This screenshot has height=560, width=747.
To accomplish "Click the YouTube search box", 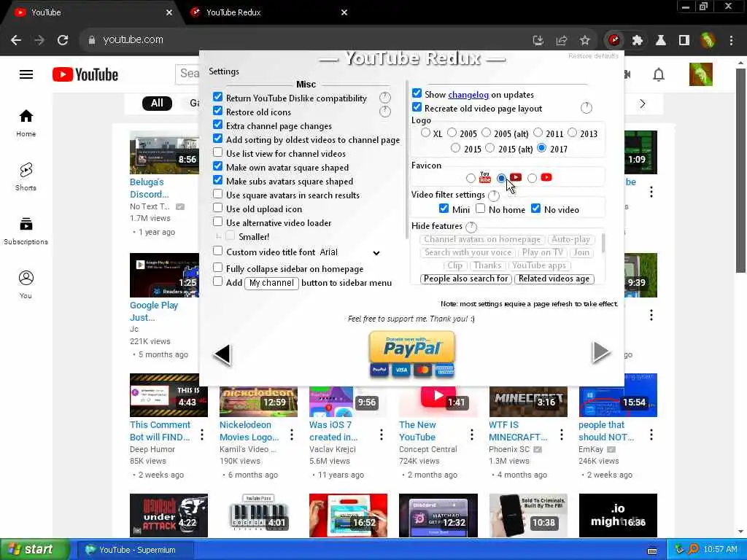I will pyautogui.click(x=187, y=74).
